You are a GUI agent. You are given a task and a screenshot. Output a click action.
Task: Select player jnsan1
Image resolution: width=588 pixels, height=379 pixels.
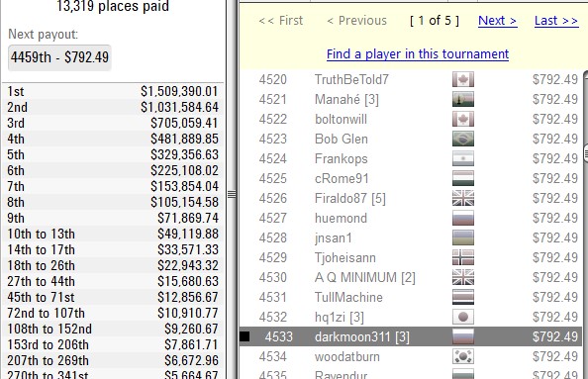tap(334, 238)
